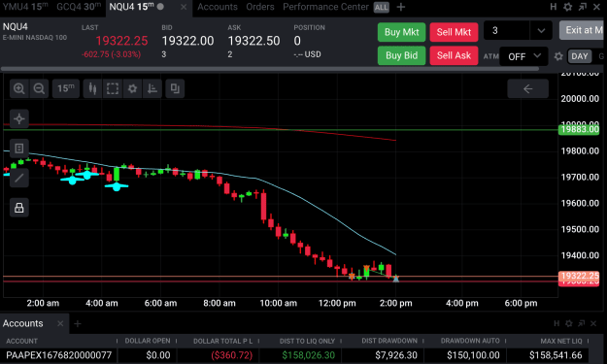This screenshot has height=364, width=607.
Task: Expand the quantity dropdown chevron
Action: tap(541, 30)
